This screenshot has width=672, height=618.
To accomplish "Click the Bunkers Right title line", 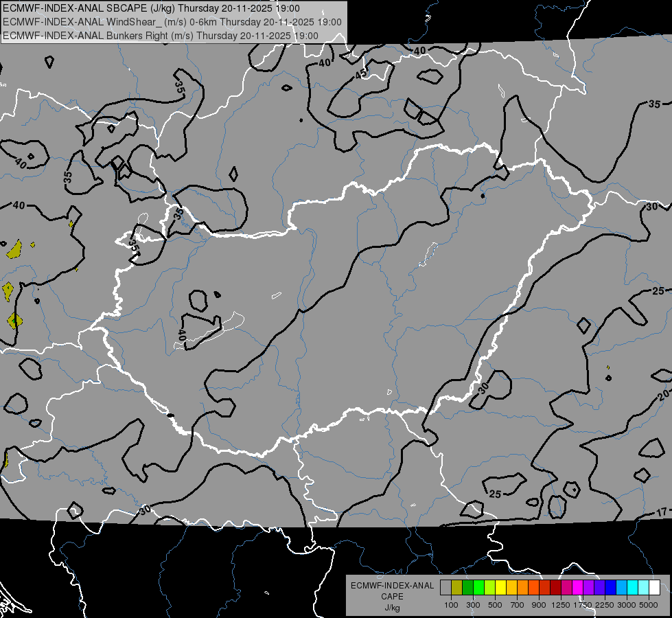I will click(161, 36).
